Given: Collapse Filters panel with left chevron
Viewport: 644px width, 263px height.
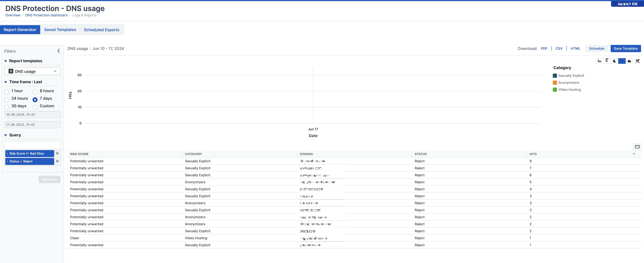Looking at the screenshot, I should point(59,51).
